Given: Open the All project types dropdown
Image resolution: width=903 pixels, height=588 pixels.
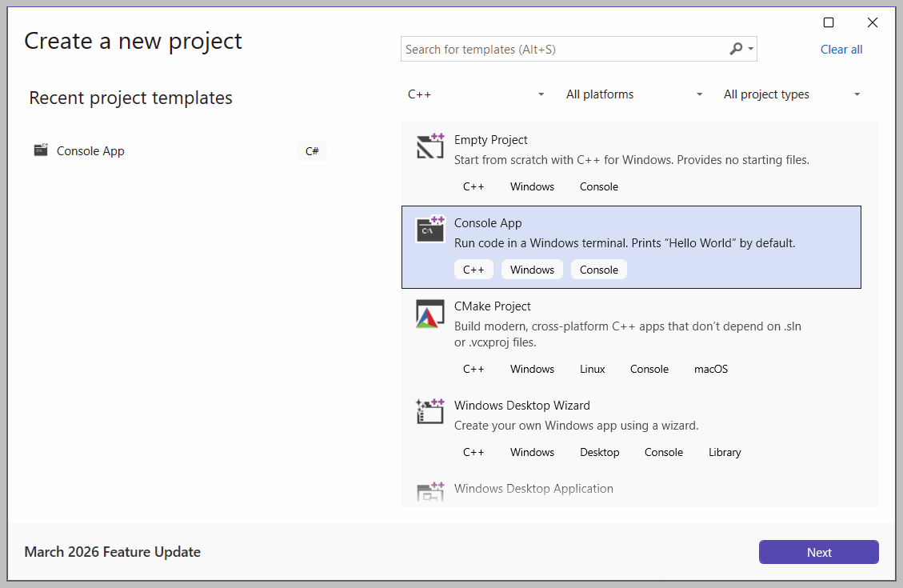Looking at the screenshot, I should (792, 94).
